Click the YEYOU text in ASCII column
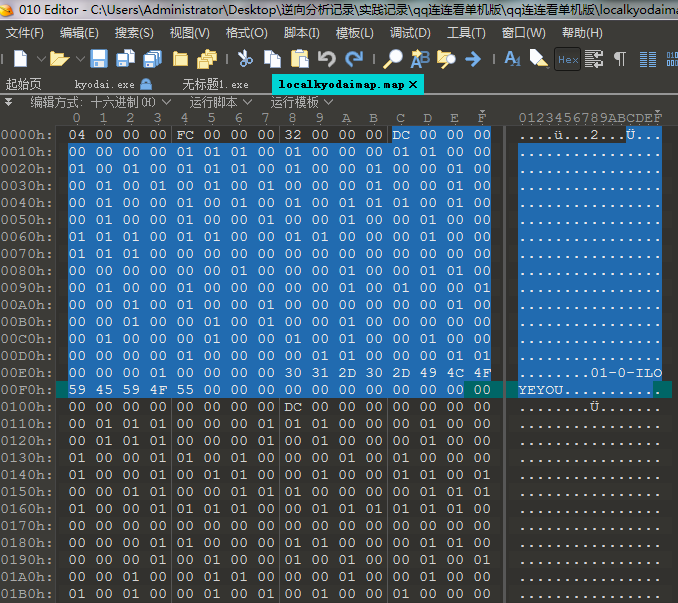The height and width of the screenshot is (603, 678). [540, 390]
